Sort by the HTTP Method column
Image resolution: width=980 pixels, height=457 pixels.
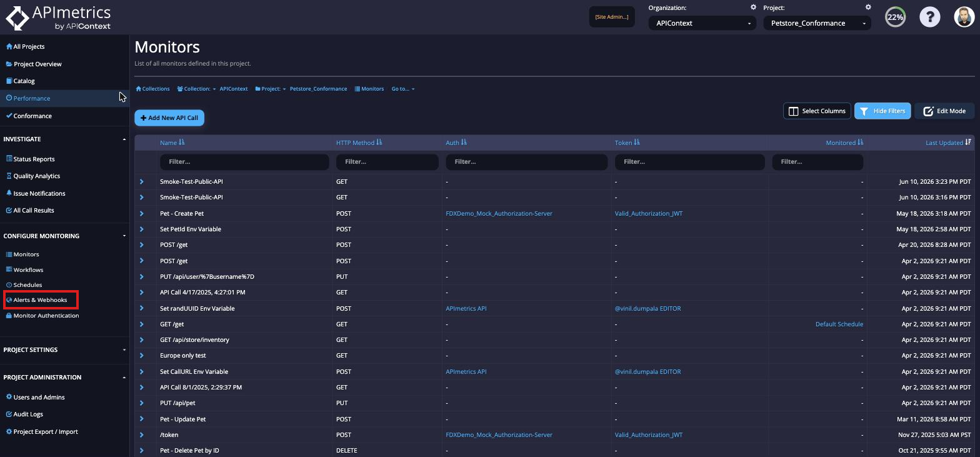point(359,143)
